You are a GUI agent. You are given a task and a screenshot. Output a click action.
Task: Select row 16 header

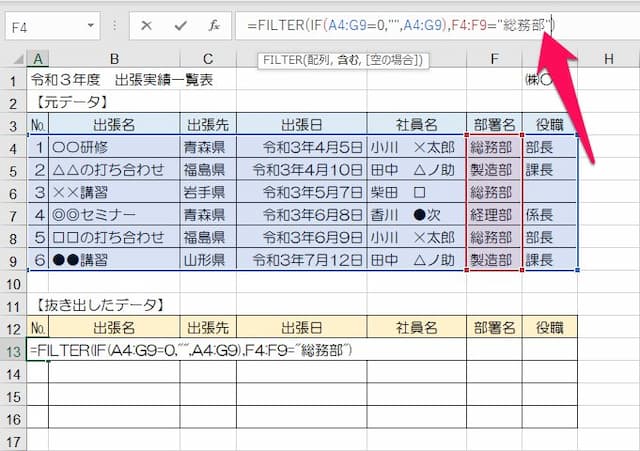(13, 418)
